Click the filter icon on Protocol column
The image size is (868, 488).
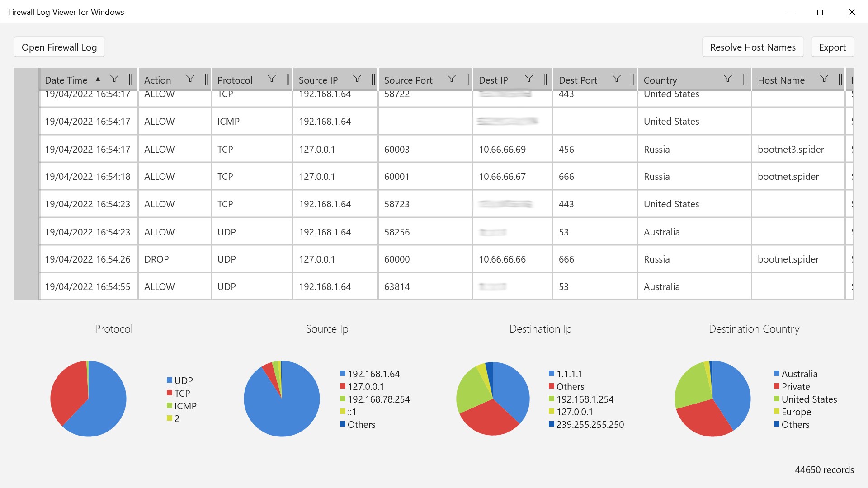[272, 79]
